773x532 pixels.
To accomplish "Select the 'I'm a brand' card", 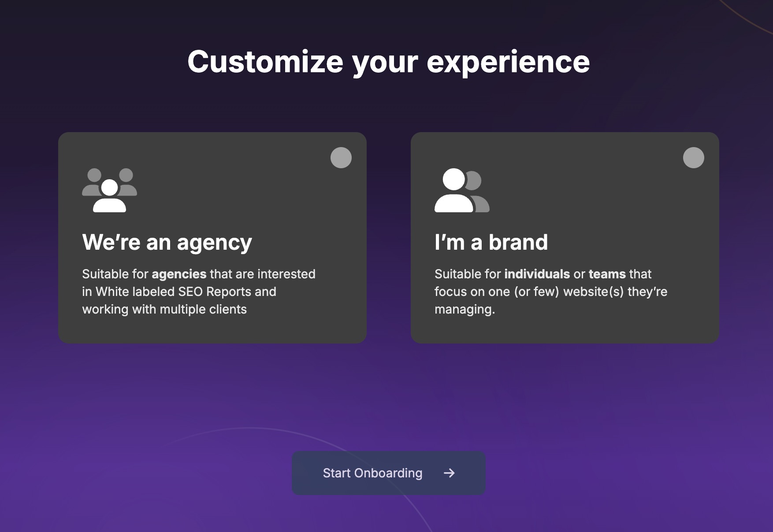I will coord(565,236).
